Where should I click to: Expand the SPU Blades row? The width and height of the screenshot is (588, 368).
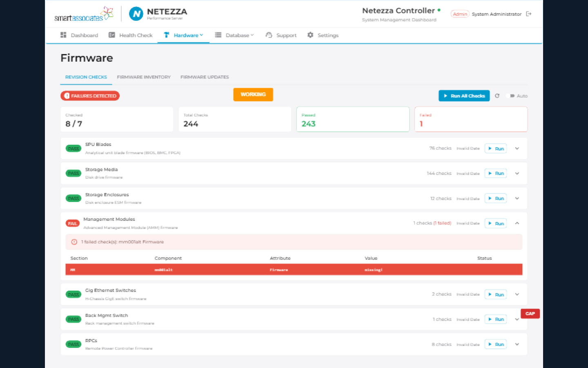pos(517,148)
